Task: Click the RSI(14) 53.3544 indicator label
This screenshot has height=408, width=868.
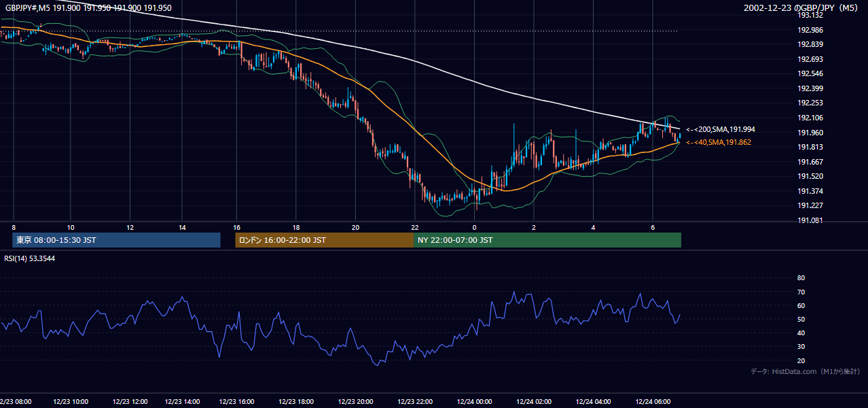Action: tap(30, 258)
